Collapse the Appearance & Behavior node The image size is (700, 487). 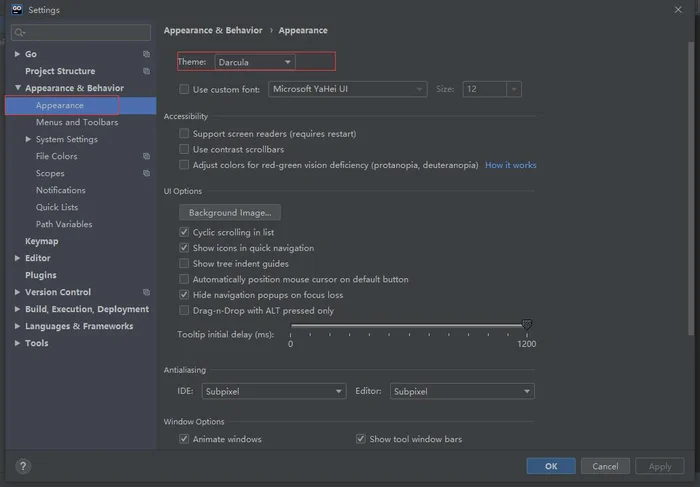click(x=17, y=88)
